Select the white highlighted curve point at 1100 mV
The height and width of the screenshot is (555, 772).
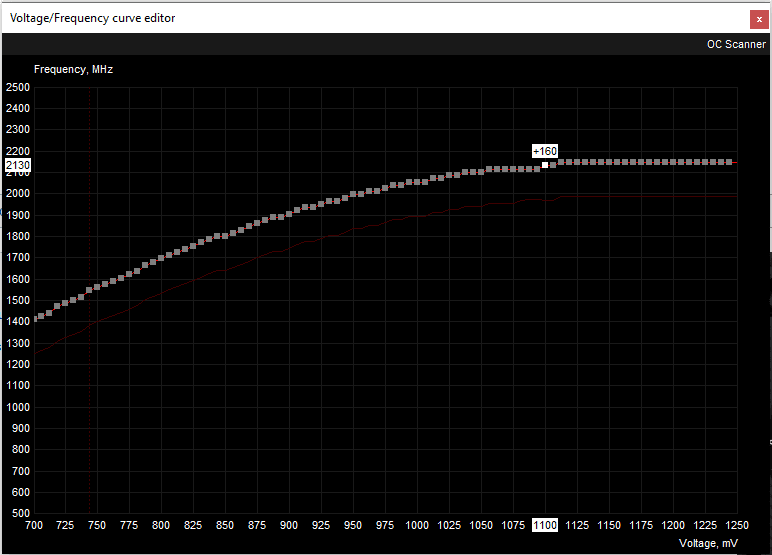tap(545, 165)
